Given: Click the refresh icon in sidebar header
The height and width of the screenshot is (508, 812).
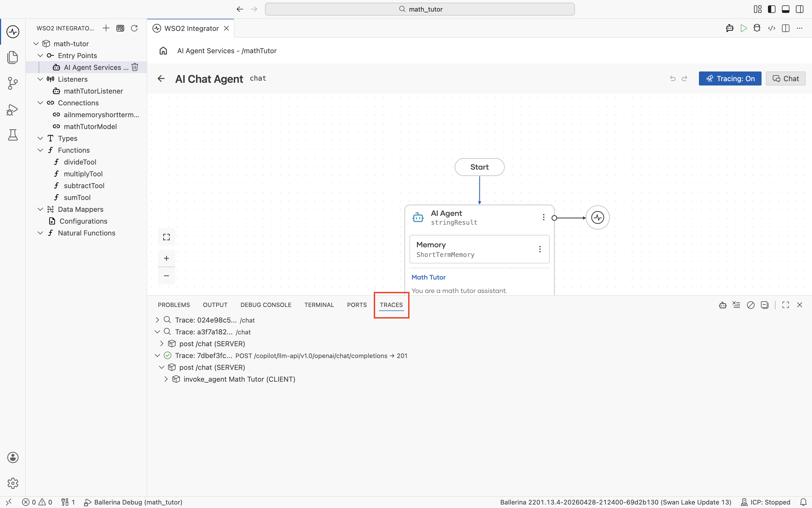Looking at the screenshot, I should (134, 28).
